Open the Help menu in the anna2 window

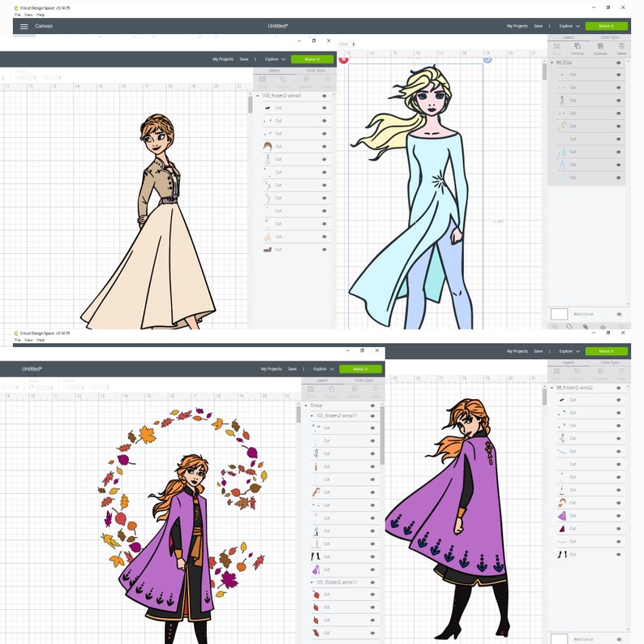[x=41, y=340]
